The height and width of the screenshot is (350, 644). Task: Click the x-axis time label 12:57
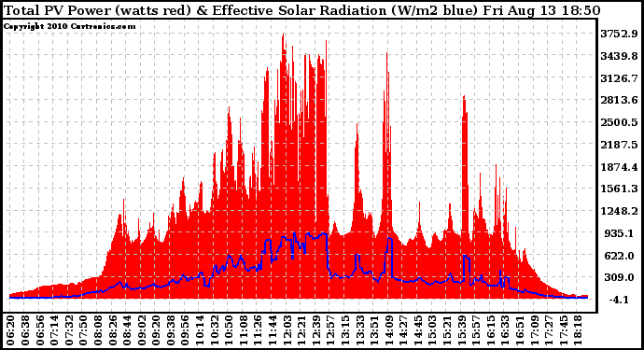[x=331, y=330]
